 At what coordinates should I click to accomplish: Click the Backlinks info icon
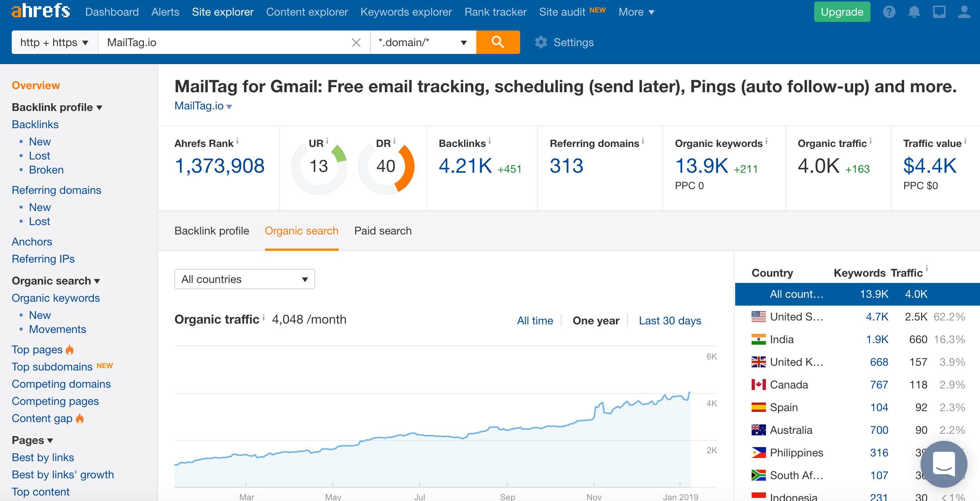[x=490, y=141]
